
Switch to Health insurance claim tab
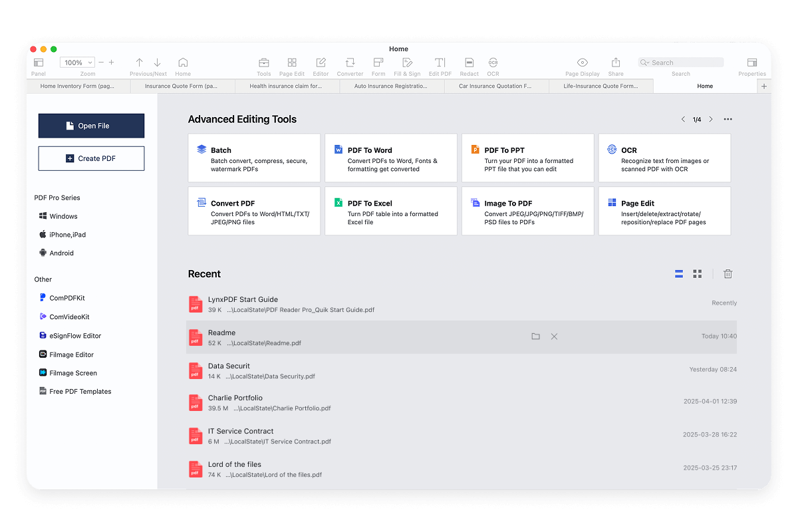[x=287, y=86]
